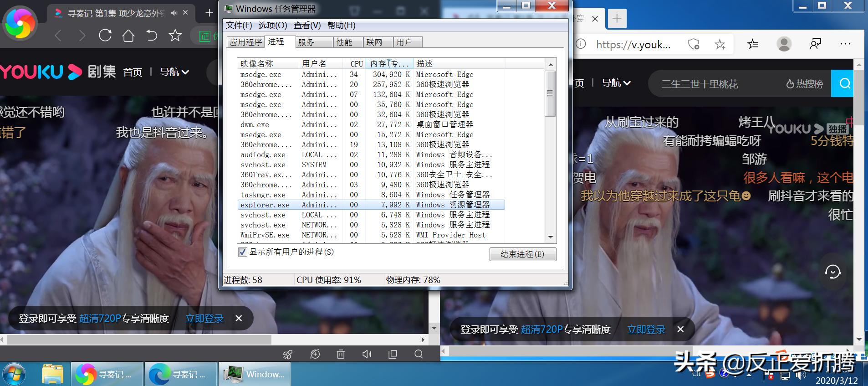Toggle 显示所有用户的进程 checkbox
This screenshot has height=386, width=868.
pos(243,252)
